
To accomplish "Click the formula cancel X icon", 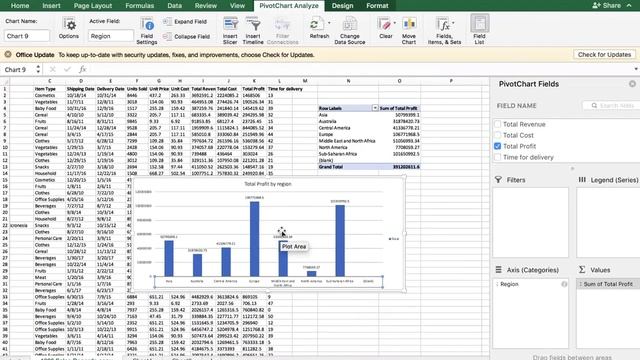I will pyautogui.click(x=52, y=69).
